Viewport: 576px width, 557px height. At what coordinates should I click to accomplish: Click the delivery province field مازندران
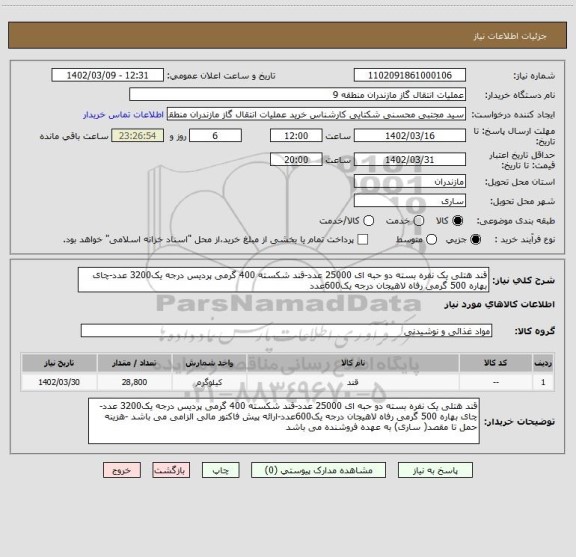[410, 182]
